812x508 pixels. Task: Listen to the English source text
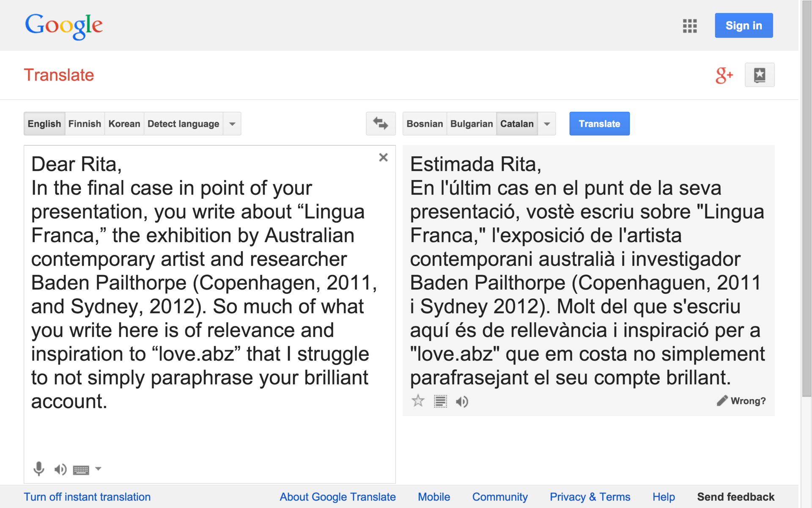(60, 469)
